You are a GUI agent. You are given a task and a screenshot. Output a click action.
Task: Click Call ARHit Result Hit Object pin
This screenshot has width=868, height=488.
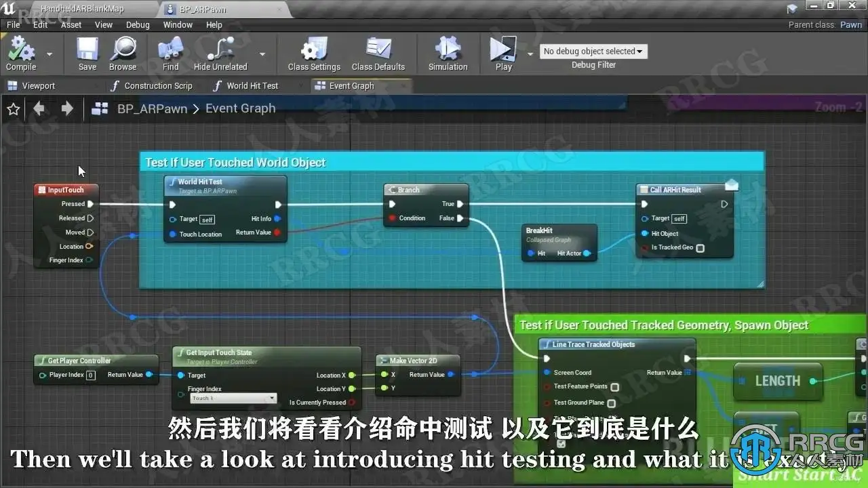[644, 234]
